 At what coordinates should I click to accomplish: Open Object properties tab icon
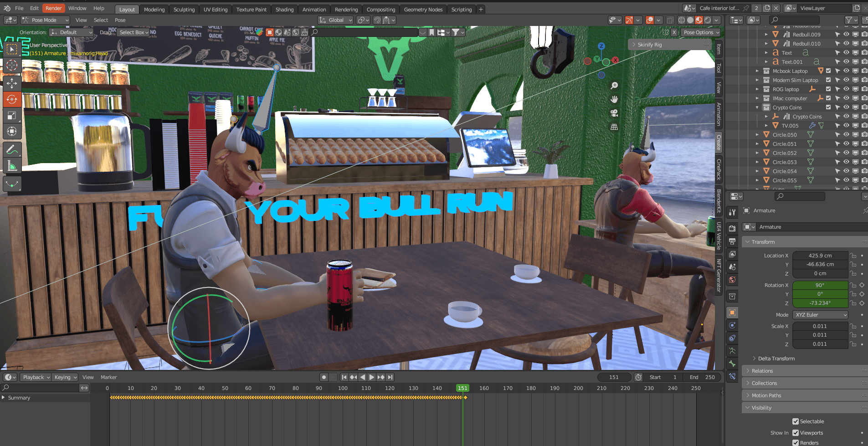[x=732, y=313]
